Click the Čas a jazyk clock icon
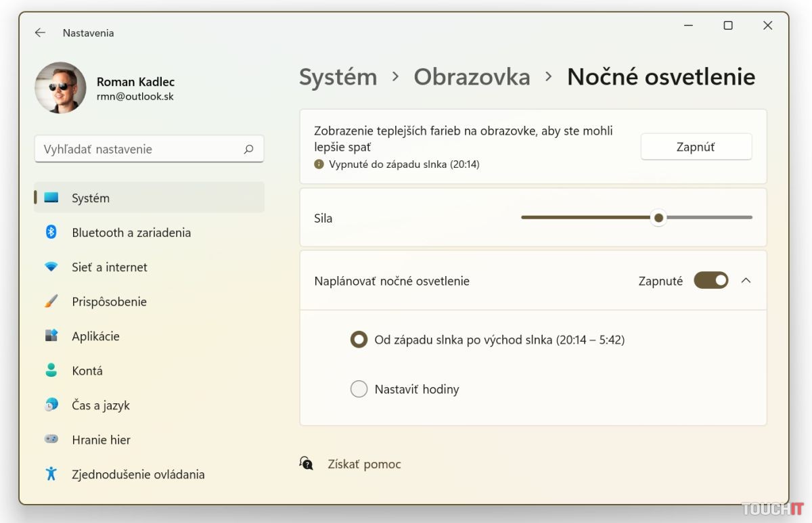Viewport: 812px width, 523px height. click(x=51, y=405)
